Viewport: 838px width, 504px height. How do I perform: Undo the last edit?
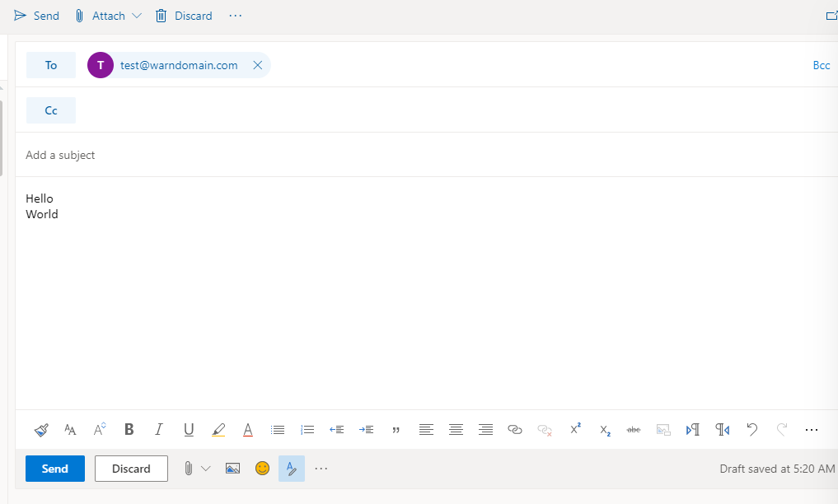point(751,429)
